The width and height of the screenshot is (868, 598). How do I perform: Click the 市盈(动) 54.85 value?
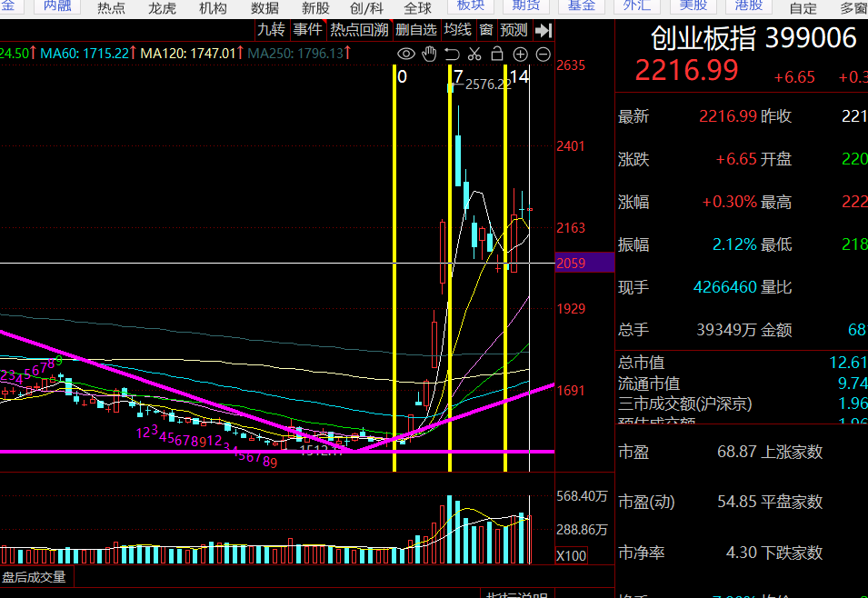pyautogui.click(x=737, y=501)
